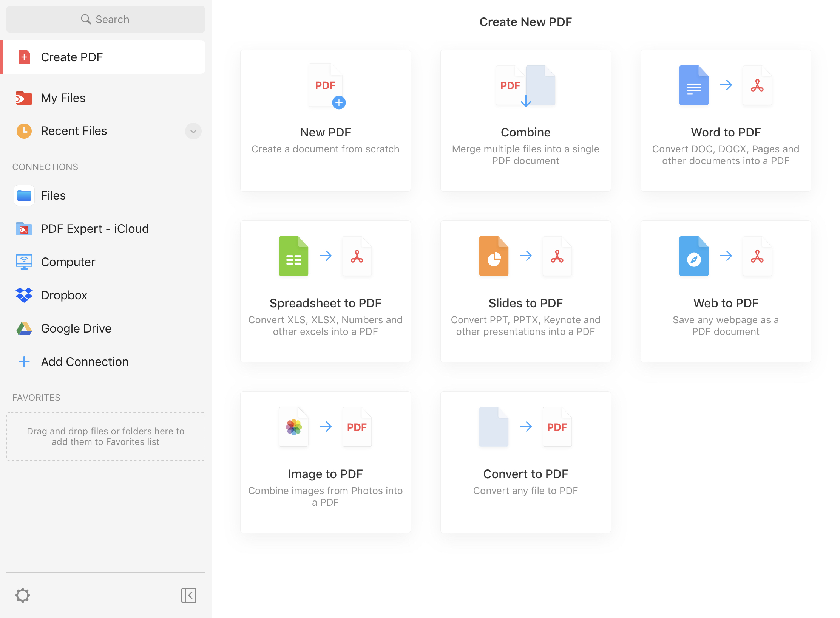Select the Image to PDF card

coord(325,462)
